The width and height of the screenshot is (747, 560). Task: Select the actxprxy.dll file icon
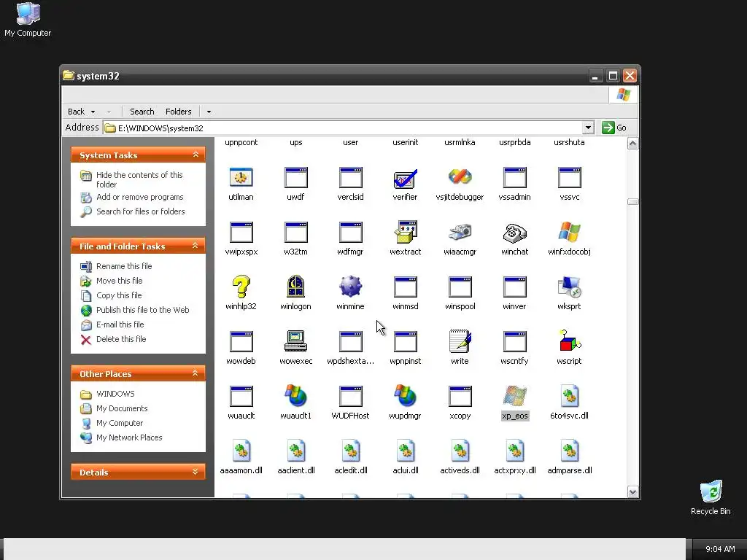514,451
